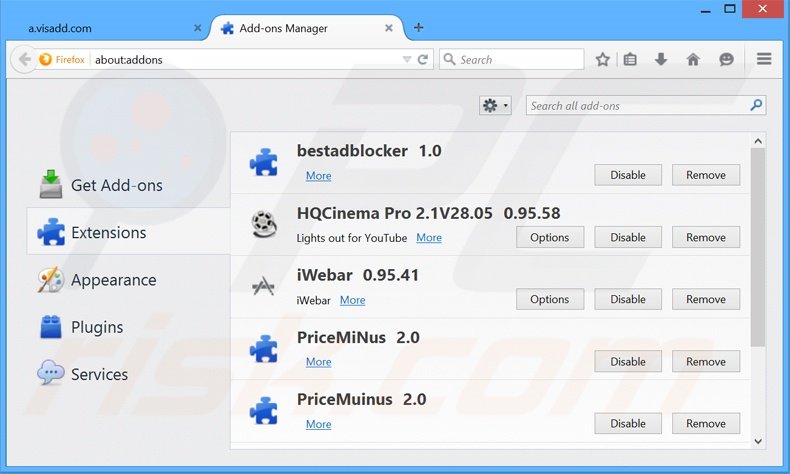This screenshot has width=790, height=474.
Task: Minimize the Firefox window
Action: pos(705,9)
